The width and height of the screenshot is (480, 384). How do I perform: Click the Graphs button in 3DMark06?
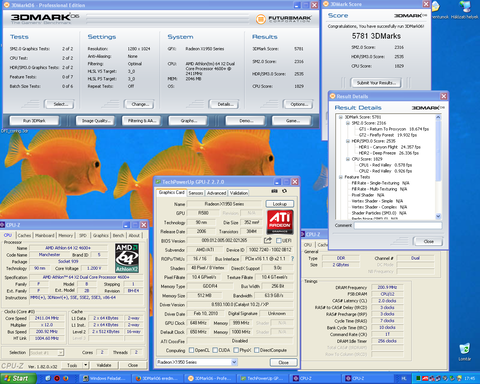click(189, 121)
